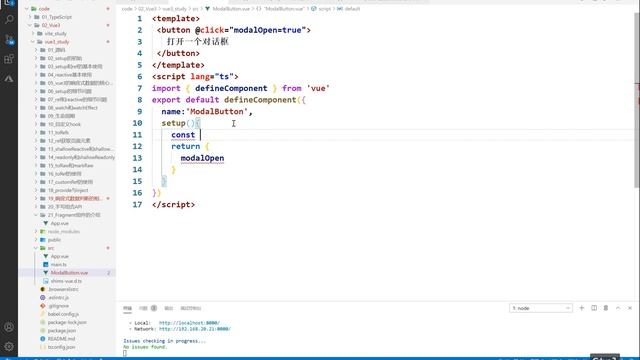Viewport: 640px width, 360px height.
Task: Add a new terminal with plus icon
Action: click(x=582, y=308)
